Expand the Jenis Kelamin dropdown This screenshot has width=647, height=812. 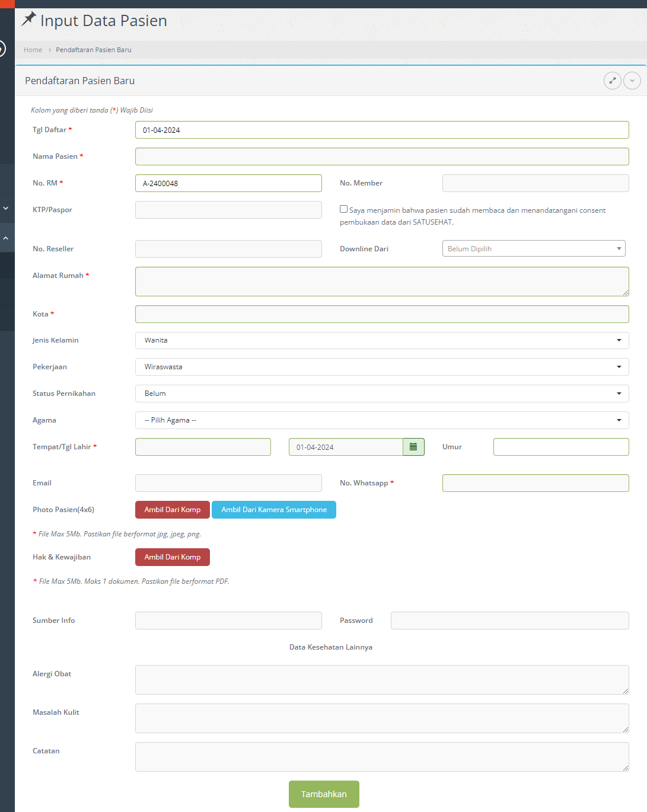(381, 340)
